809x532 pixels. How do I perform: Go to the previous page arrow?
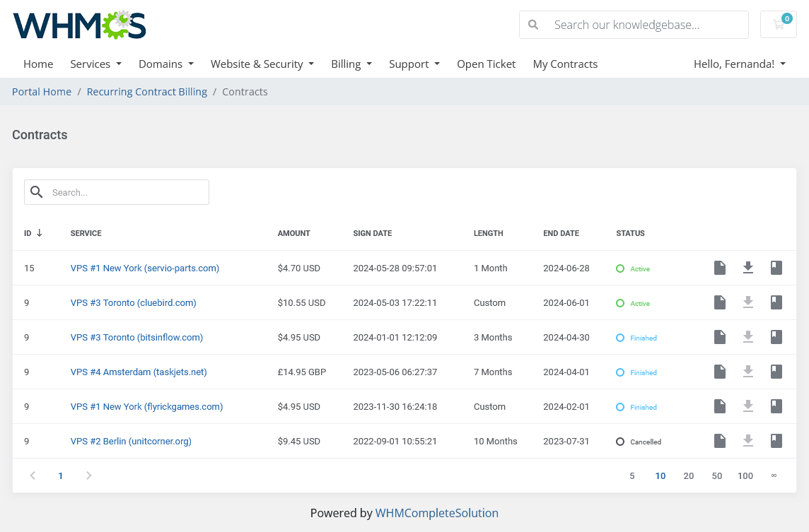[33, 475]
